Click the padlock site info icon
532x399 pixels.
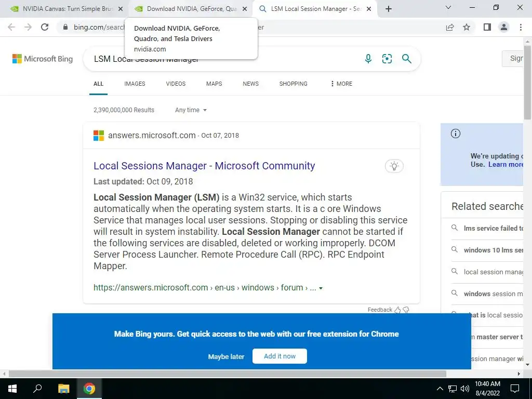(x=65, y=27)
